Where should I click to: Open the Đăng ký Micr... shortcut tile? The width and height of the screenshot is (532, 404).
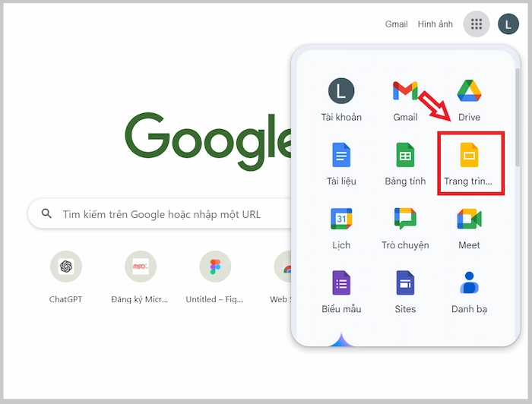pos(140,277)
